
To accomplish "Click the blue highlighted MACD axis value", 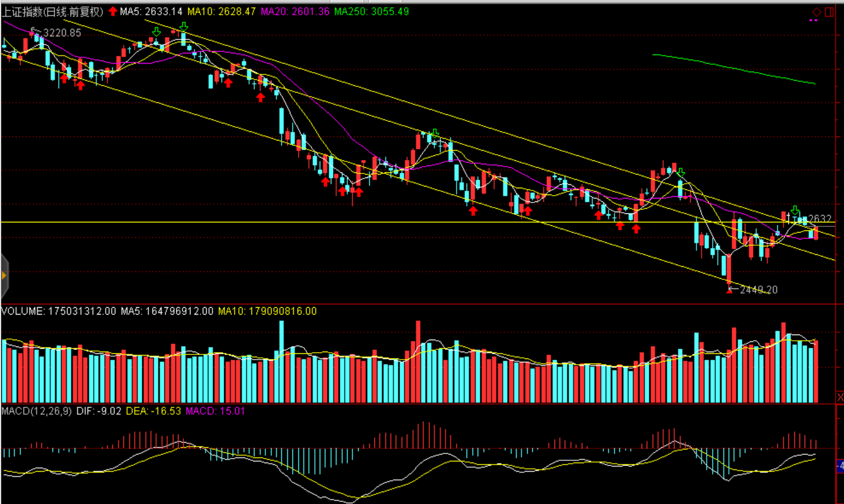I will pos(840,466).
